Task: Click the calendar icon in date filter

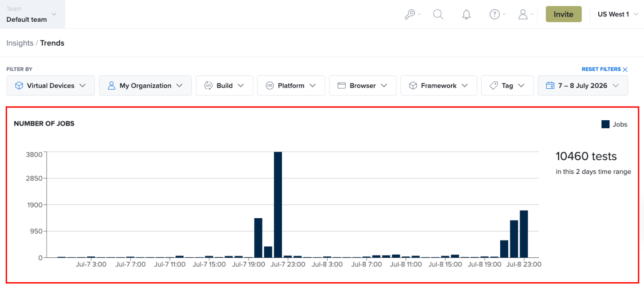Action: tap(550, 86)
